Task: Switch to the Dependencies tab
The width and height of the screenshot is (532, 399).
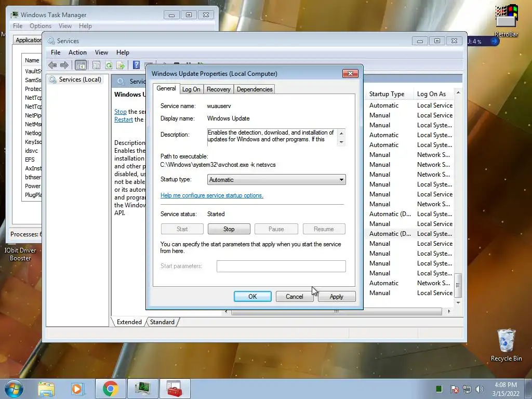Action: point(255,89)
